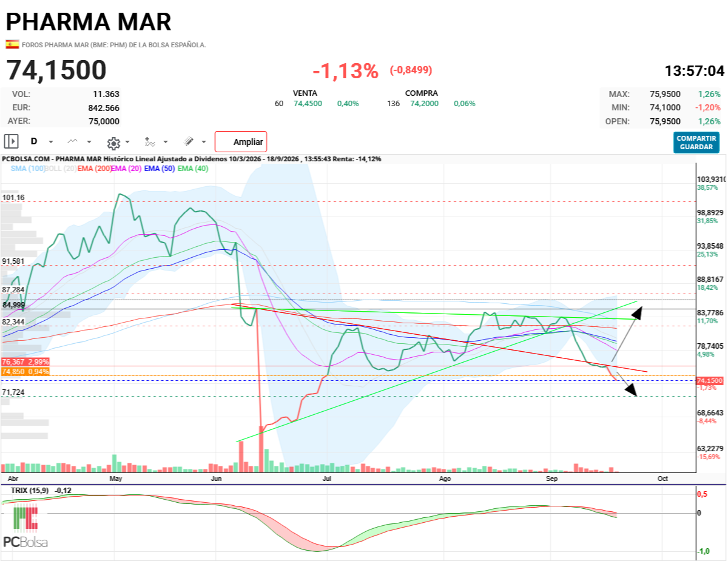The image size is (728, 561).
Task: Click the Abr label on time axis
Action: tap(12, 479)
